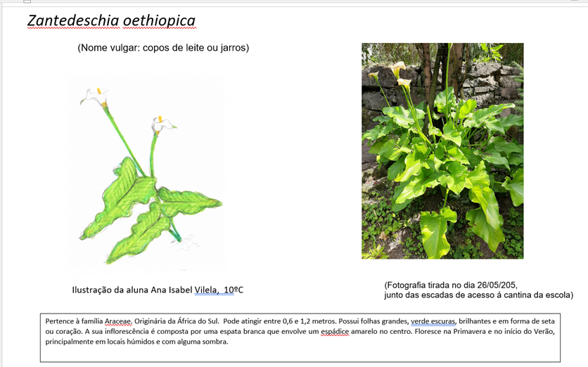Click 'África do Sul' in the description box

point(198,321)
